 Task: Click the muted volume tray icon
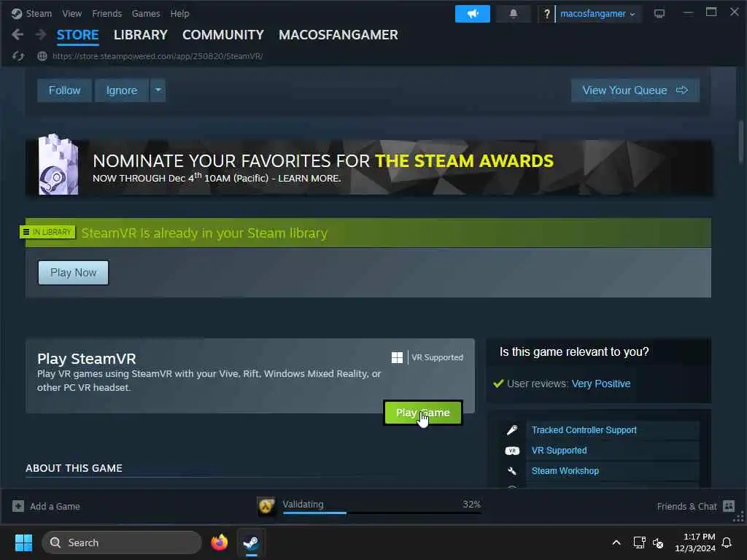tap(658, 542)
